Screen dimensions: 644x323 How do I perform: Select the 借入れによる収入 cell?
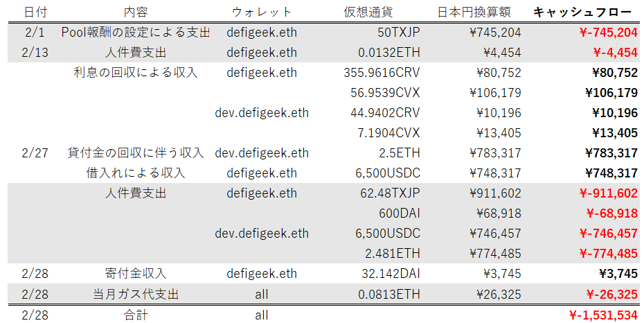pyautogui.click(x=136, y=173)
